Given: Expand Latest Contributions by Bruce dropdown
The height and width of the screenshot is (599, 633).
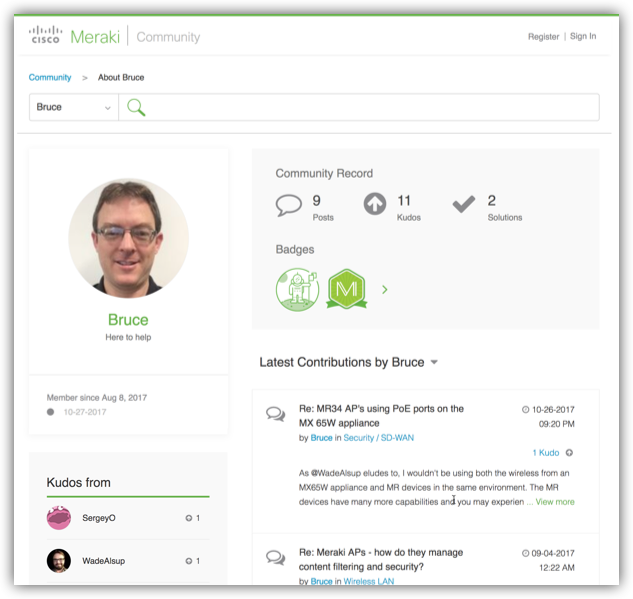Looking at the screenshot, I should [434, 363].
